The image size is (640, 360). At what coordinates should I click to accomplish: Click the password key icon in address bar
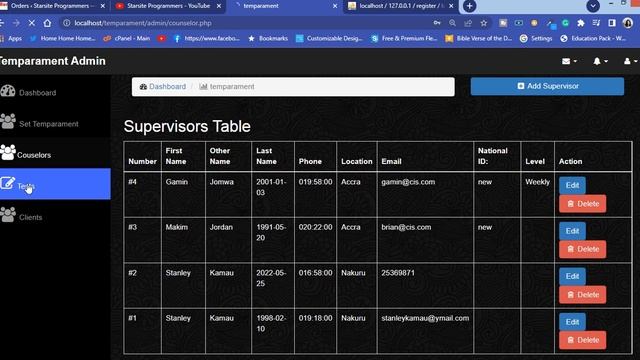[x=437, y=23]
